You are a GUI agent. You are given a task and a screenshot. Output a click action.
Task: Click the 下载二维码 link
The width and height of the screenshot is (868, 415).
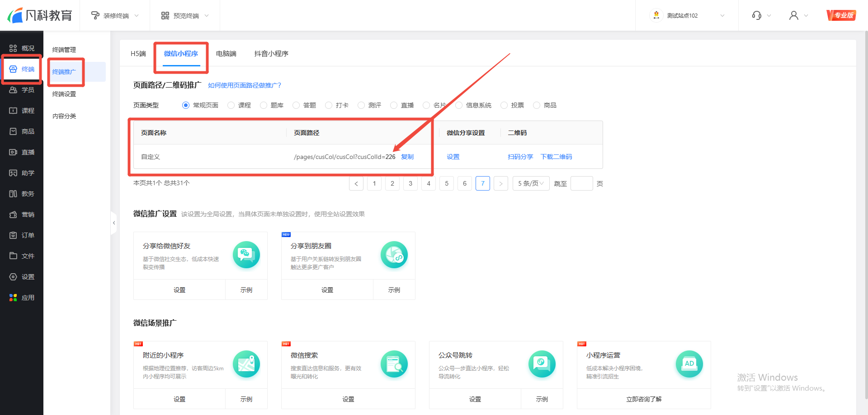pos(556,157)
